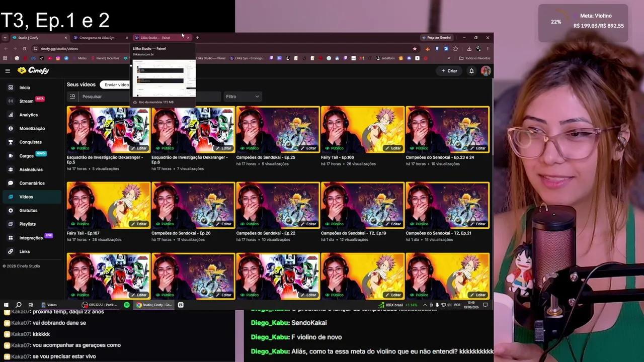Go back in browser history
Image resolution: width=644 pixels, height=362 pixels.
point(6,49)
